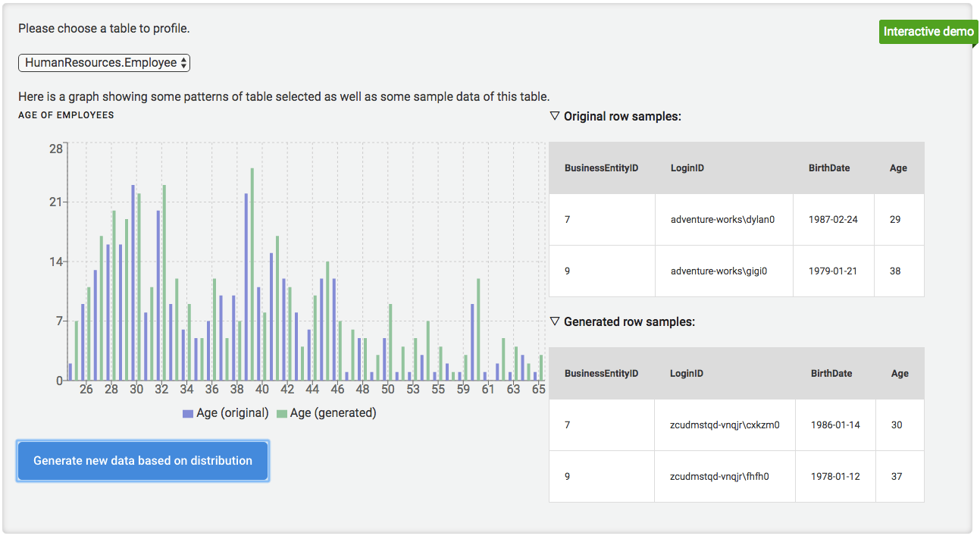Click the BirthDate header in original samples

(x=834, y=168)
